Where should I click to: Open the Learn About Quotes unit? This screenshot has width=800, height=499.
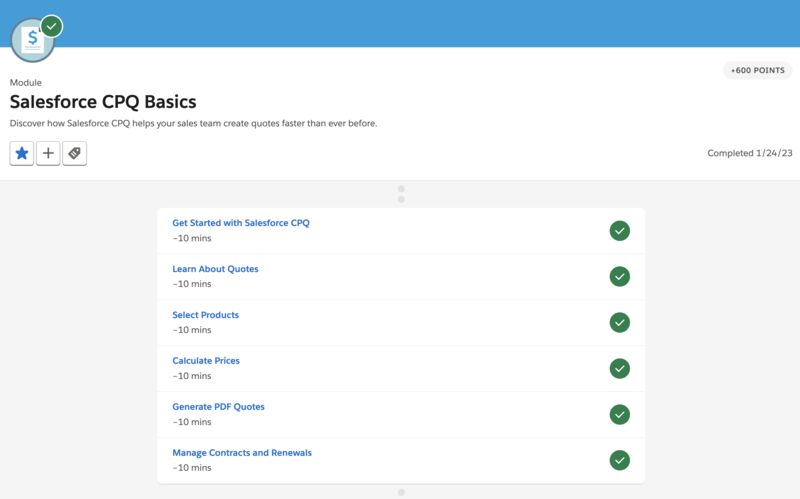215,269
